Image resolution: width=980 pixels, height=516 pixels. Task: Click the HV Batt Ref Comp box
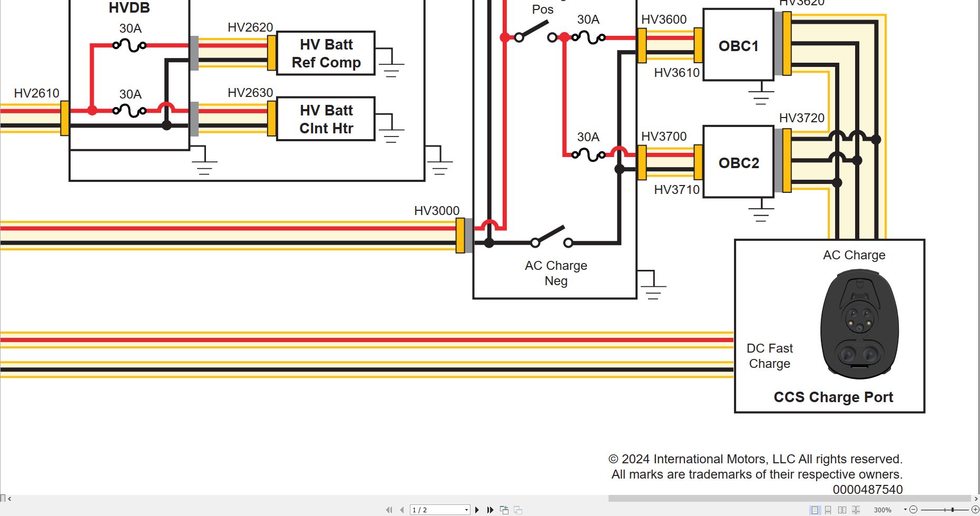pyautogui.click(x=326, y=53)
